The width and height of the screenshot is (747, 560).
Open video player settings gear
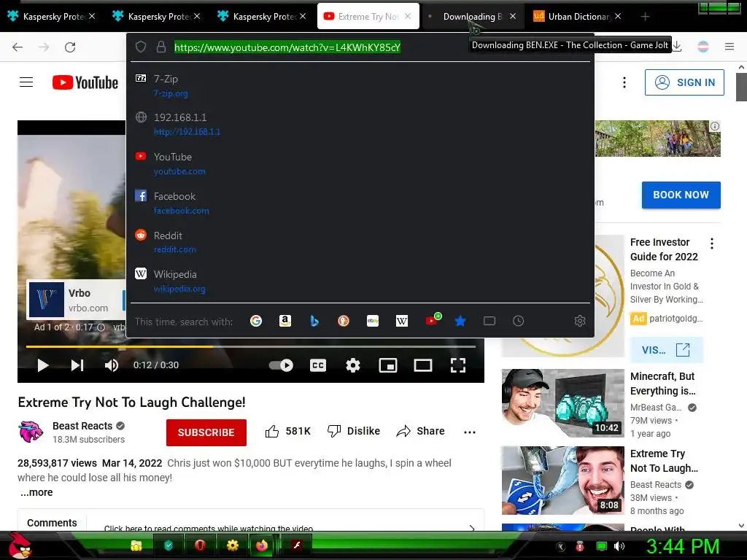352,365
